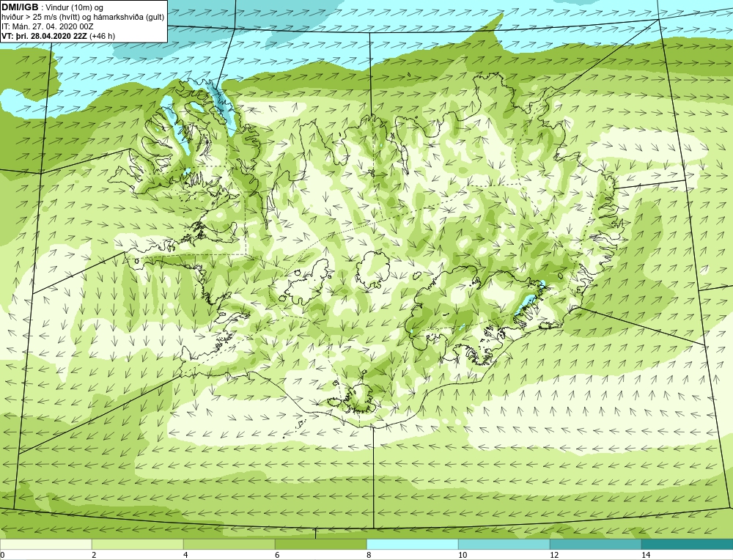
Task: Click the 12–14 m/s teal legend swatch
Action: point(595,544)
